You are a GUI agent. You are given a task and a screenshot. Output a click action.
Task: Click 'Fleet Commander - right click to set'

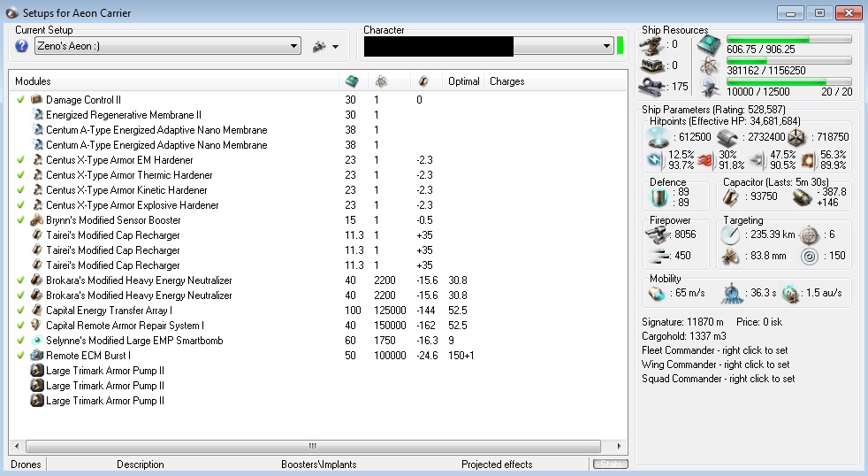point(715,350)
